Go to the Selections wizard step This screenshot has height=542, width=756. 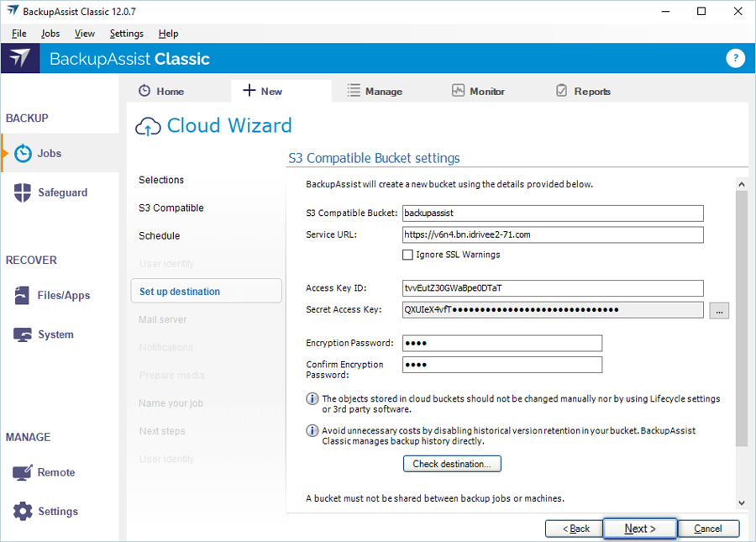(161, 180)
